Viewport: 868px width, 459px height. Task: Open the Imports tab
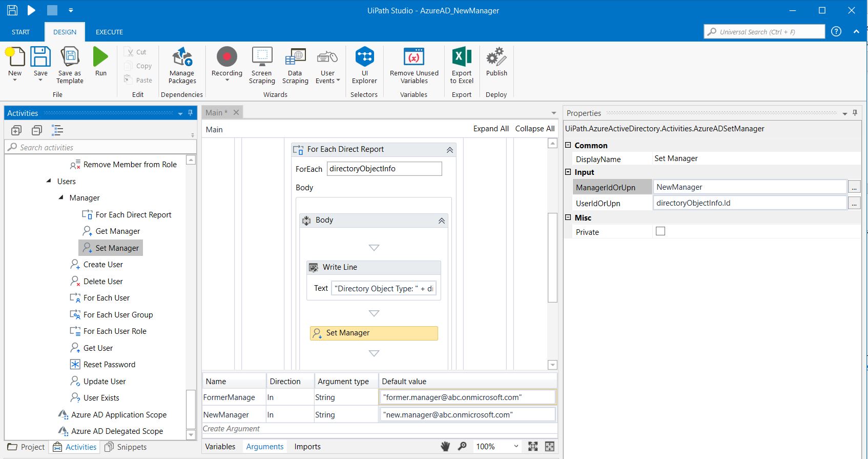307,447
